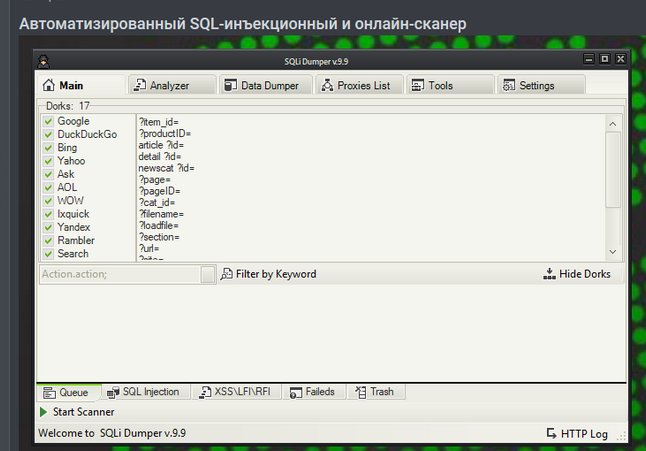This screenshot has height=451, width=646.
Task: Click the ?item_id= dork line
Action: tap(158, 122)
